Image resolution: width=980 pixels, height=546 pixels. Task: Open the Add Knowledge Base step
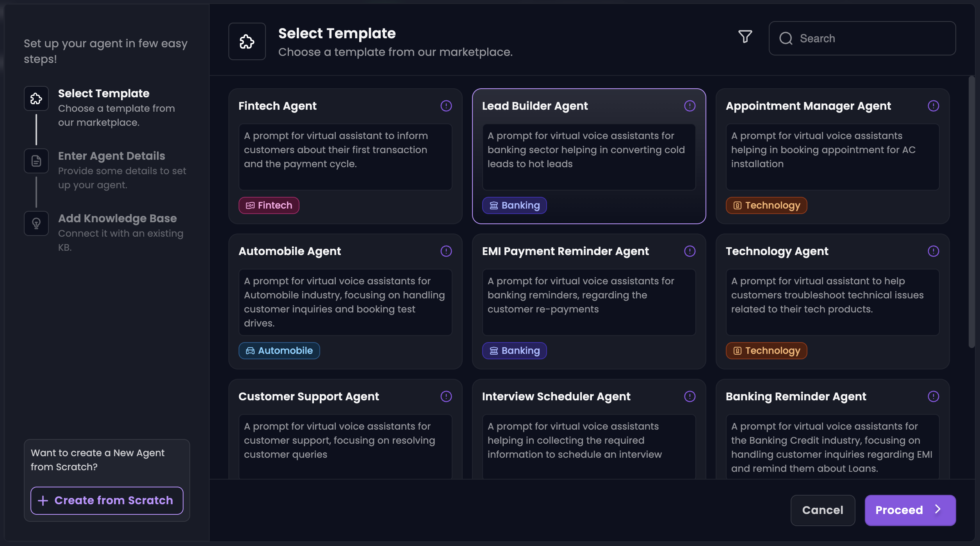tap(117, 219)
